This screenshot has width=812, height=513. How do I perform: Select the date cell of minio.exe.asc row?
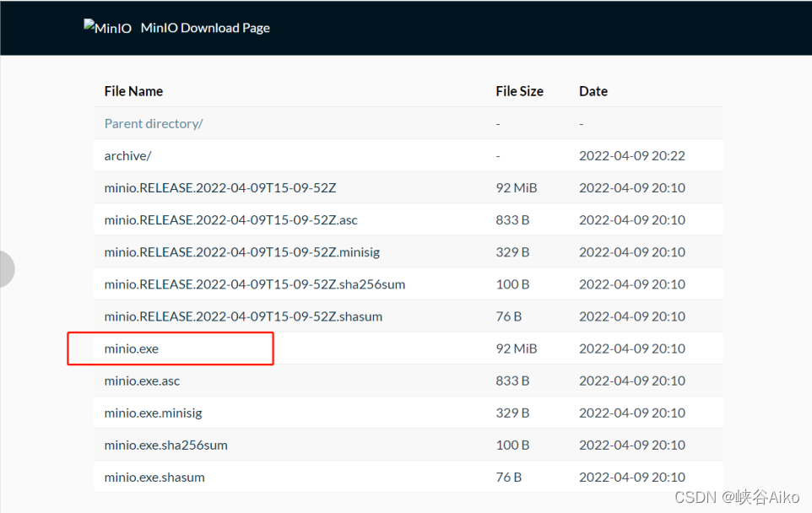coord(631,381)
